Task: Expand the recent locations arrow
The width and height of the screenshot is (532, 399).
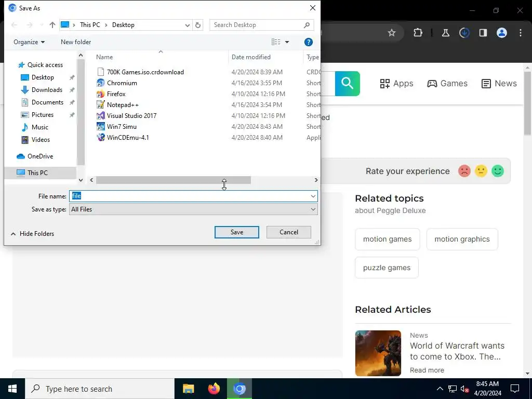Action: tap(42, 25)
